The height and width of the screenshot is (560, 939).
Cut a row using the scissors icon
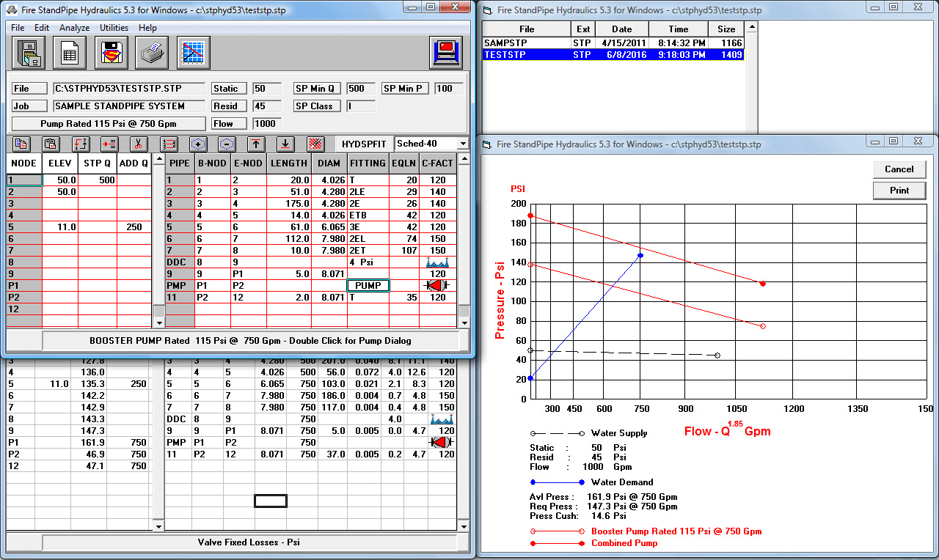coord(139,144)
